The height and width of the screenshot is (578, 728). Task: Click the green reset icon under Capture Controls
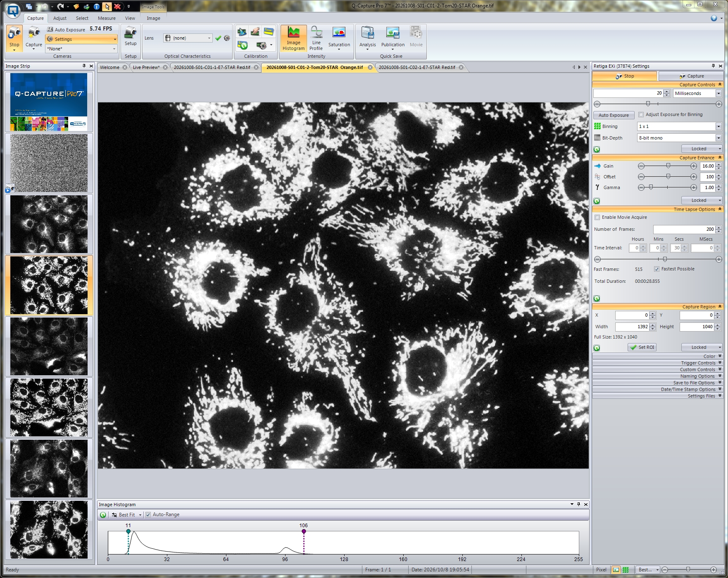597,149
